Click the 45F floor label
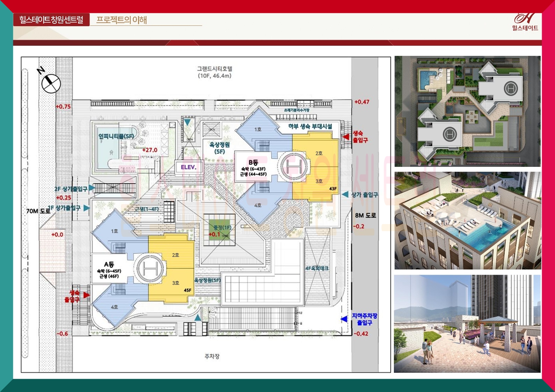 pos(187,290)
